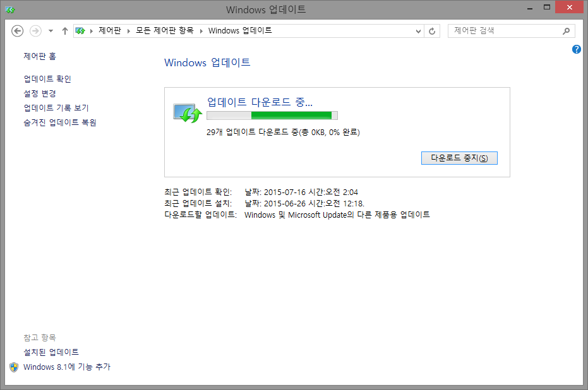Expand the chevron after 제어판 breadcrumb
Screen dimensions: 588x390
click(129, 31)
